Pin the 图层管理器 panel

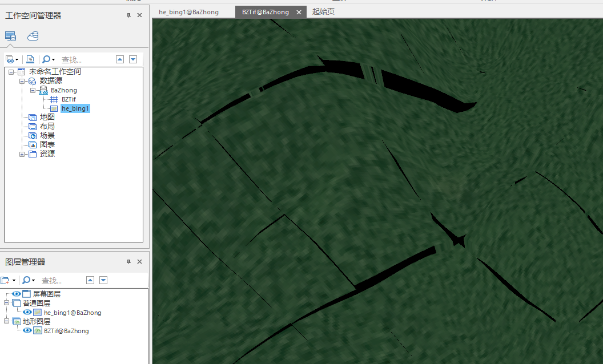[x=129, y=262]
